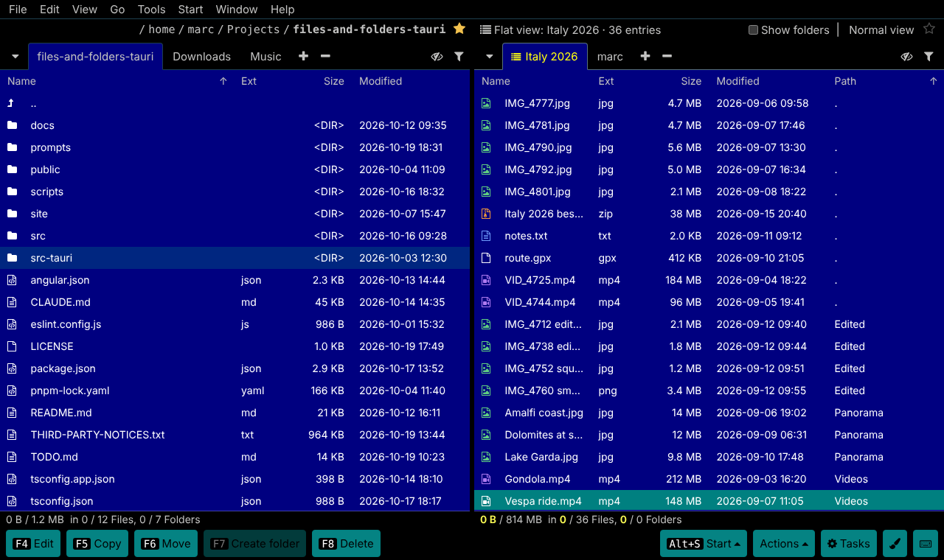Click the paintbrush button in the bottom bar
944x560 pixels.
coord(895,544)
